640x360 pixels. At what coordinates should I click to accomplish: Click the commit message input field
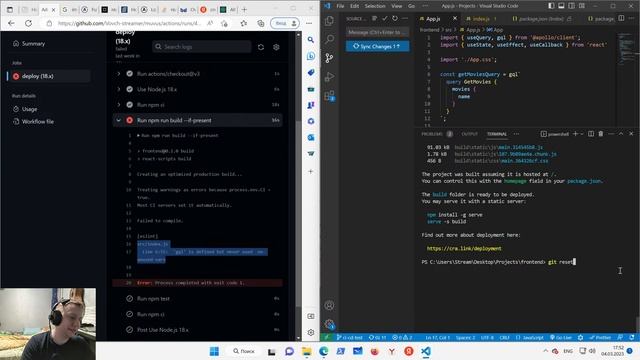377,32
